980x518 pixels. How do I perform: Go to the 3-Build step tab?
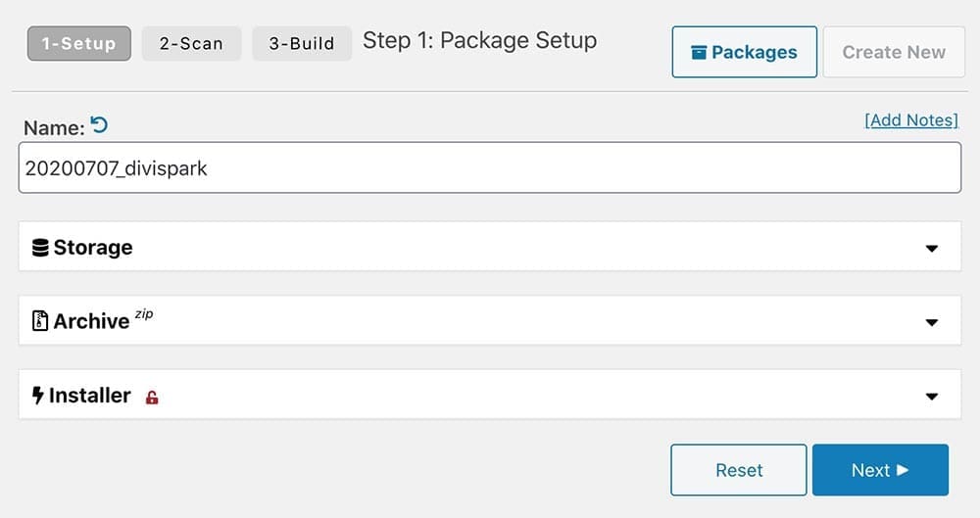[302, 44]
